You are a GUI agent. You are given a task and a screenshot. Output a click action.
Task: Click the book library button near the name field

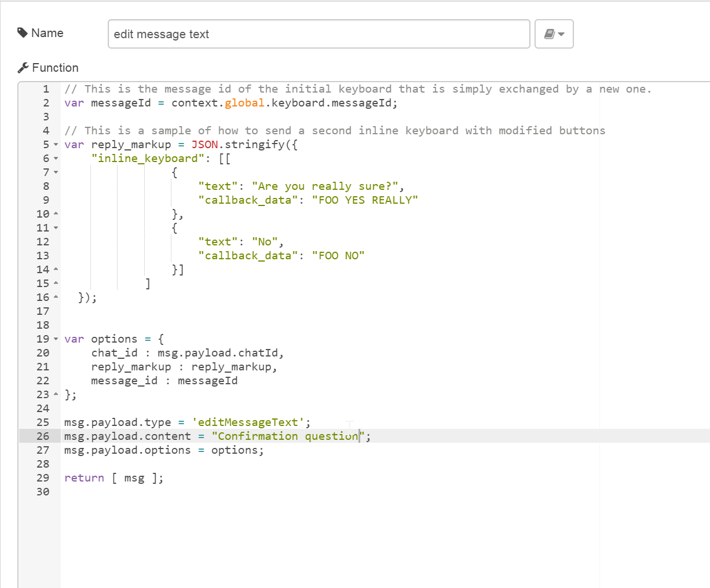coord(549,34)
